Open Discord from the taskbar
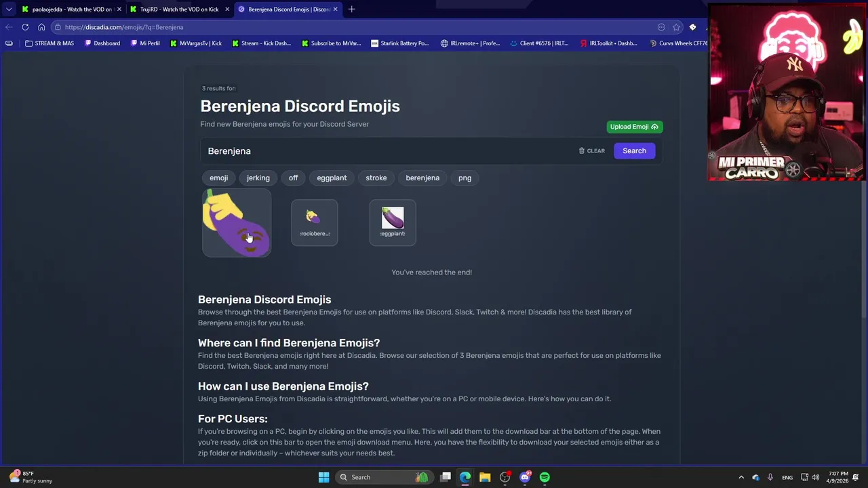 (525, 477)
